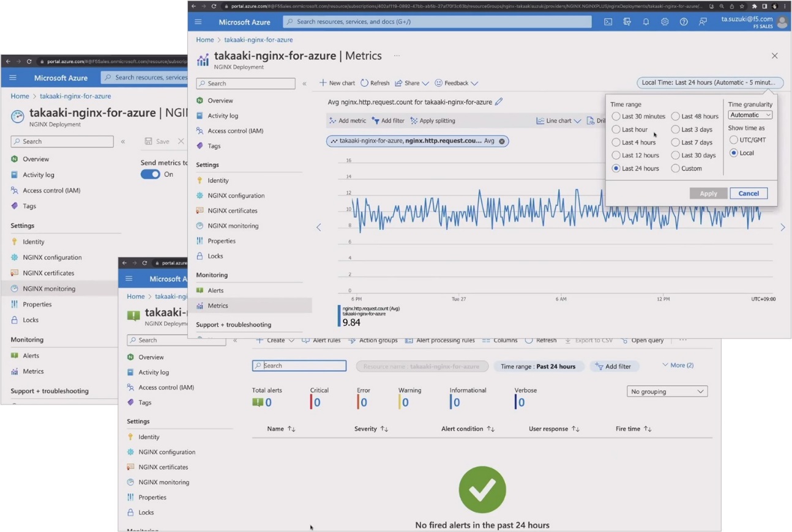Click the help question mark icon in the Metrics window

684,22
